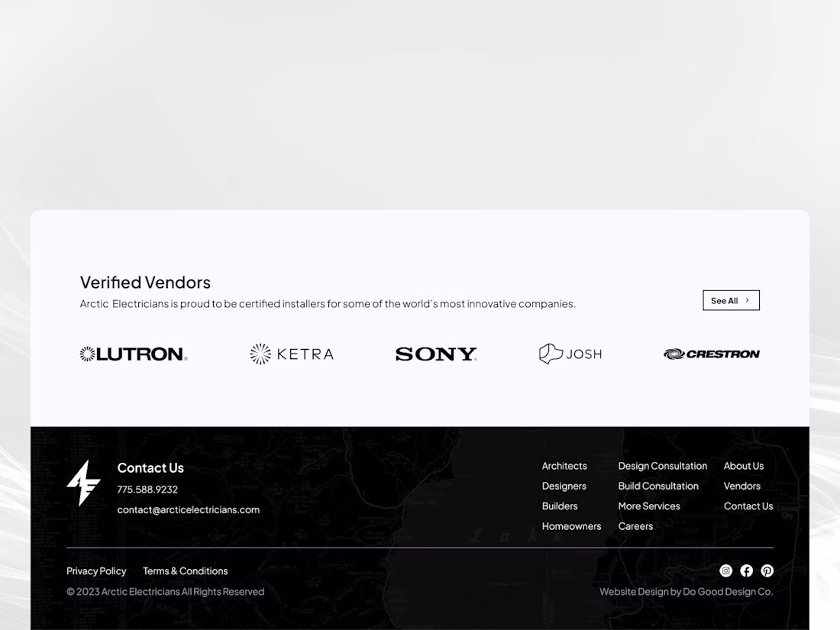This screenshot has height=630, width=840.
Task: Click the certified installers description sentence
Action: [328, 304]
